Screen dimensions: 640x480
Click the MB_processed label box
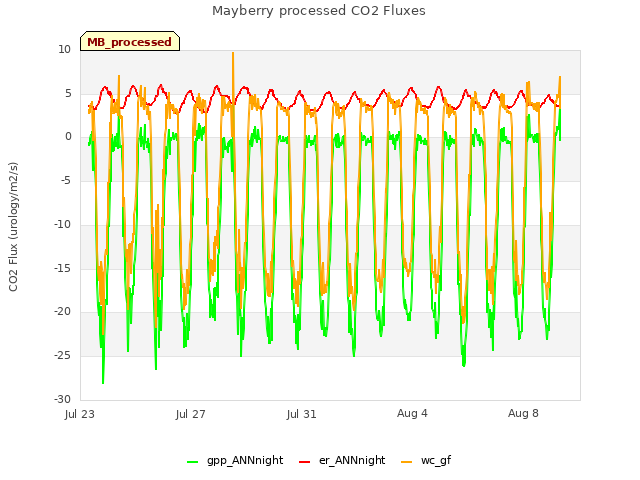(130, 41)
